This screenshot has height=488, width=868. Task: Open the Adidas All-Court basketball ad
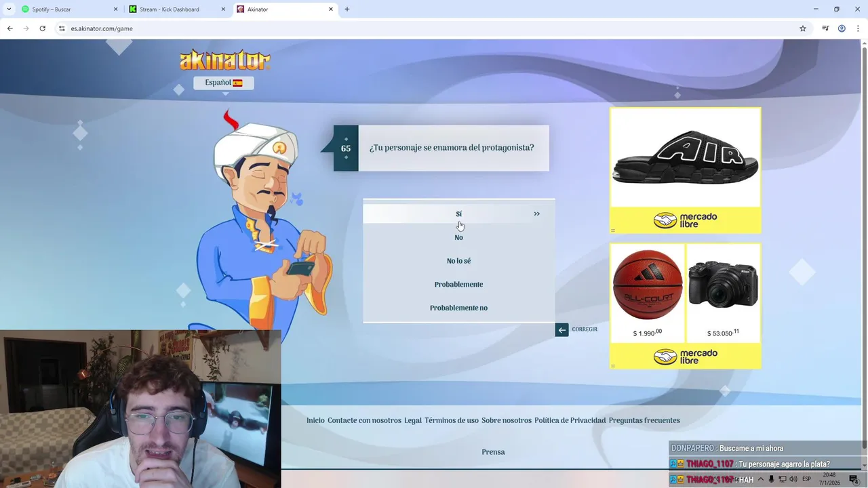point(647,293)
